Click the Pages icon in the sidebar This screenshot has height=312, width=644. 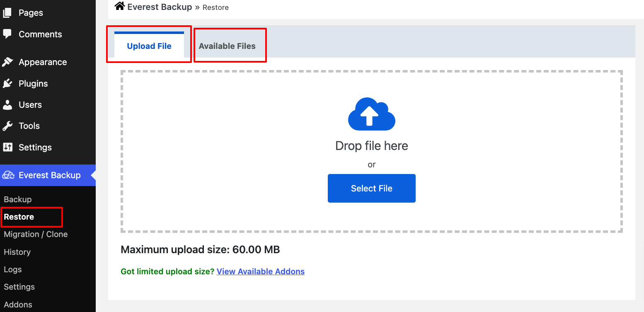click(7, 12)
